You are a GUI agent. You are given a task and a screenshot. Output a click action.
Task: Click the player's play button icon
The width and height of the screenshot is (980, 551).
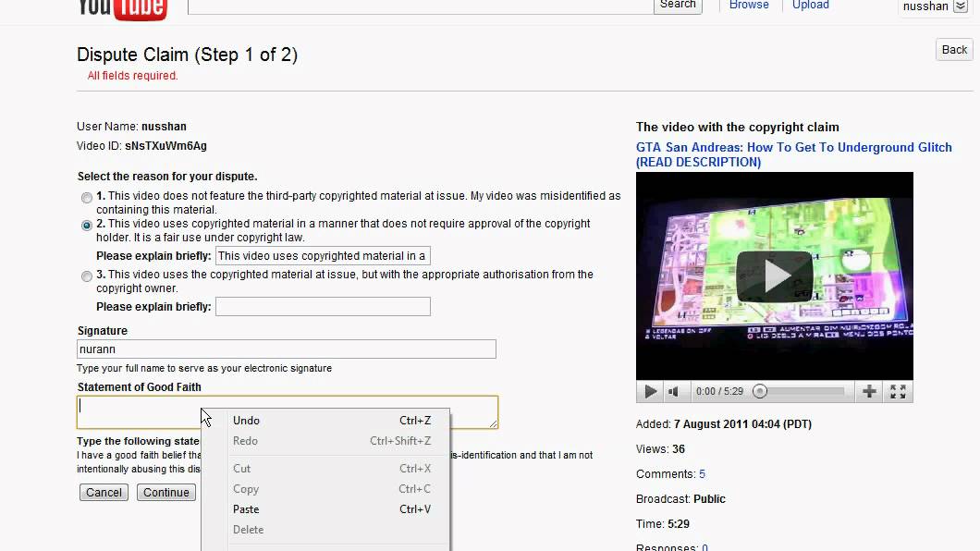650,392
